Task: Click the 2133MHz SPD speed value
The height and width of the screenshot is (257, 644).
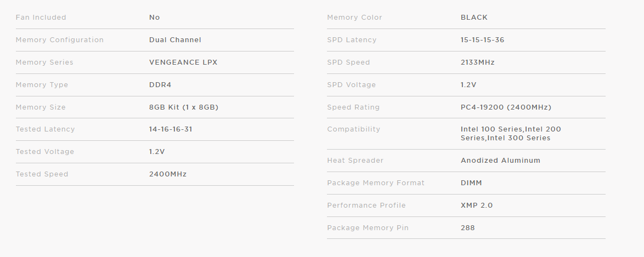Action: tap(477, 62)
